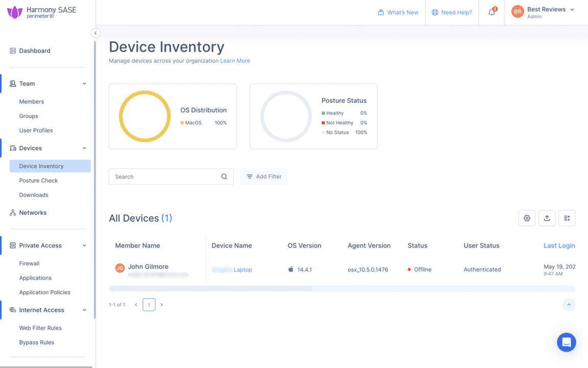Open the Intercom chat bubble
This screenshot has height=368, width=588.
tap(566, 342)
